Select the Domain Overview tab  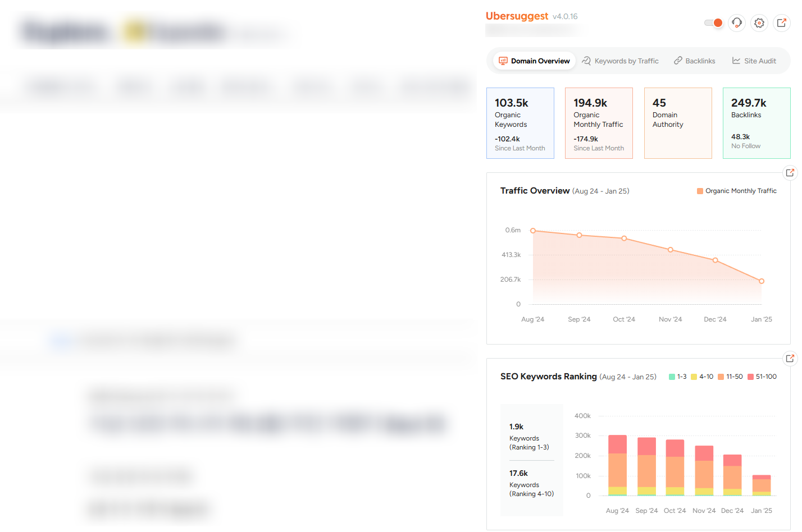(x=534, y=61)
